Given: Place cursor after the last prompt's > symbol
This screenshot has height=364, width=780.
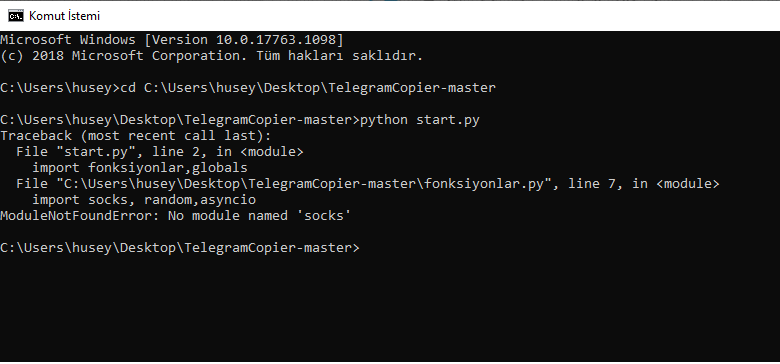Looking at the screenshot, I should click(360, 248).
